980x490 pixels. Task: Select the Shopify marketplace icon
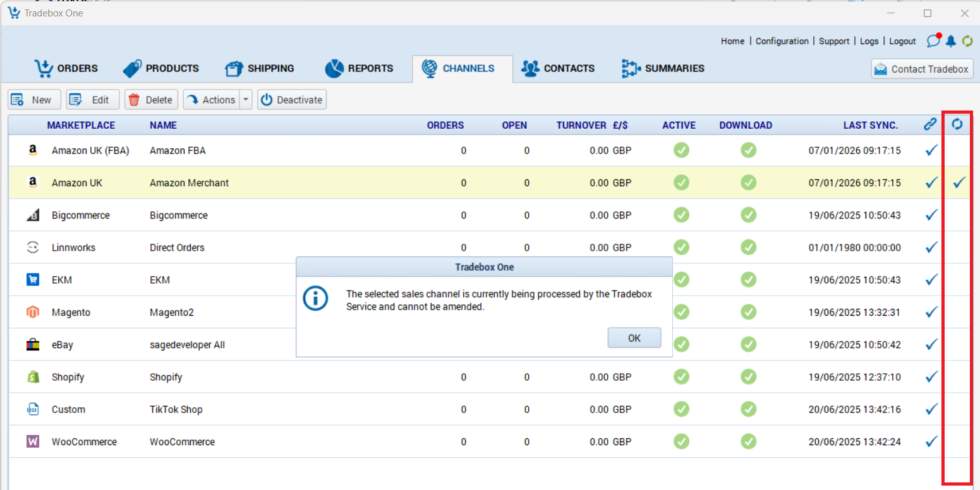(33, 377)
